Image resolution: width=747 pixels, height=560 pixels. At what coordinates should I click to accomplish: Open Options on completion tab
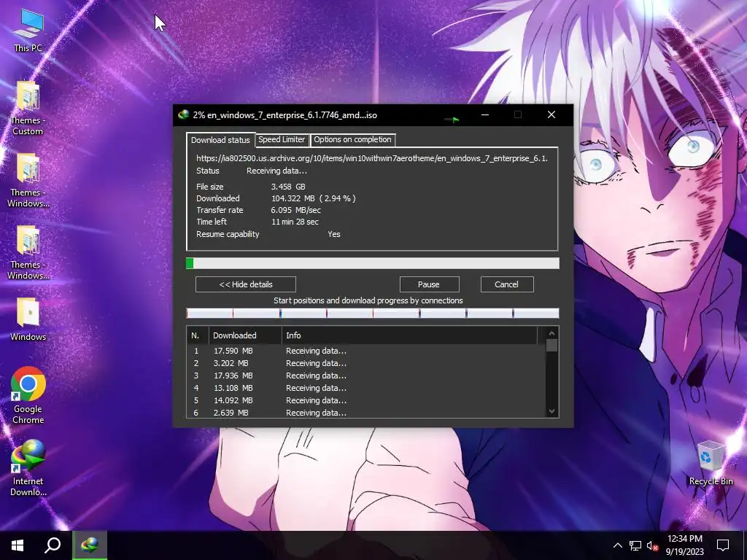(352, 139)
